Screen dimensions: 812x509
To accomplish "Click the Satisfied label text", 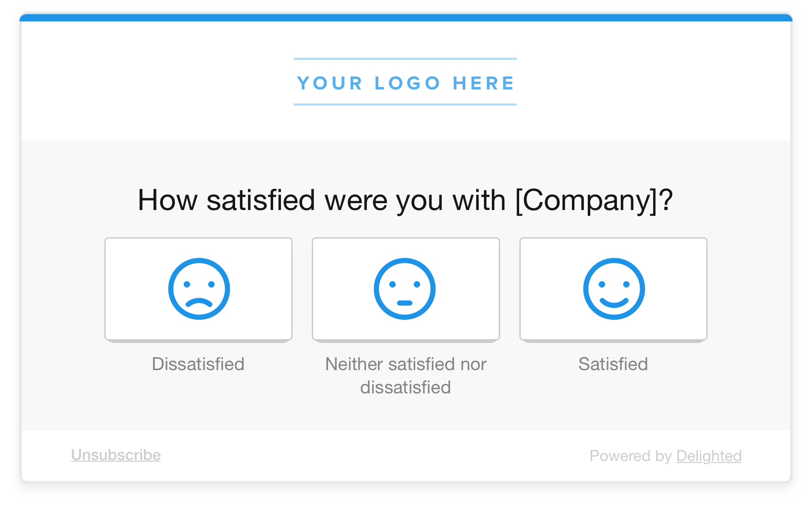I will pyautogui.click(x=613, y=364).
